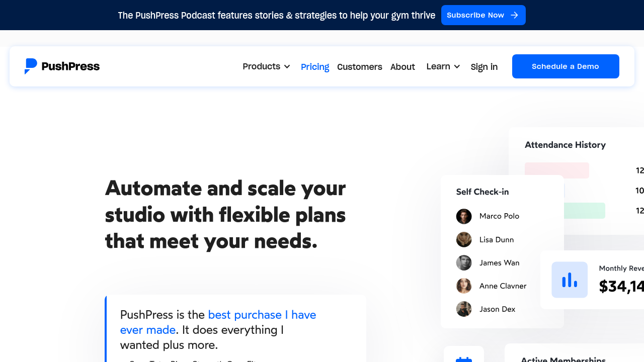This screenshot has width=644, height=362.
Task: Expand the Learn dropdown chevron
Action: [457, 67]
